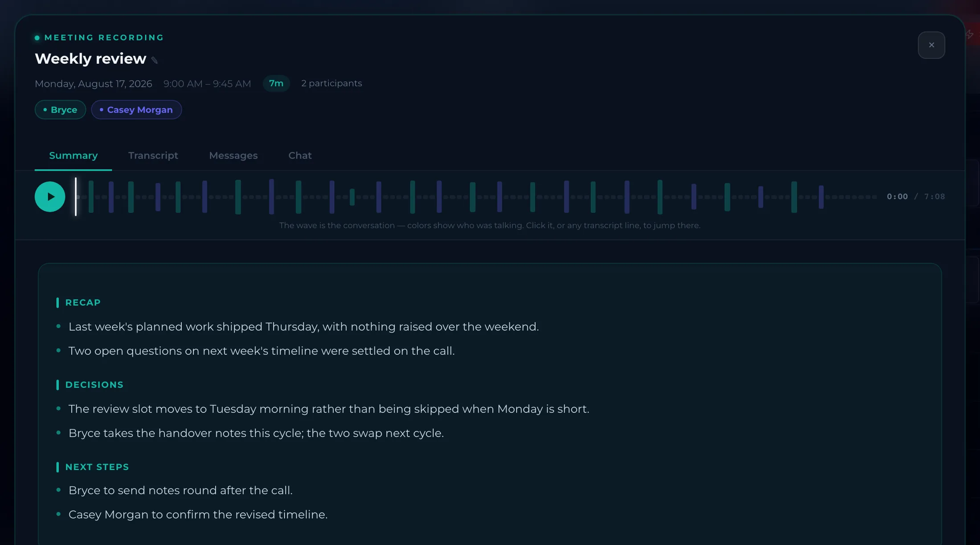Click the DECISIONS section heading
The width and height of the screenshot is (980, 545).
[94, 385]
